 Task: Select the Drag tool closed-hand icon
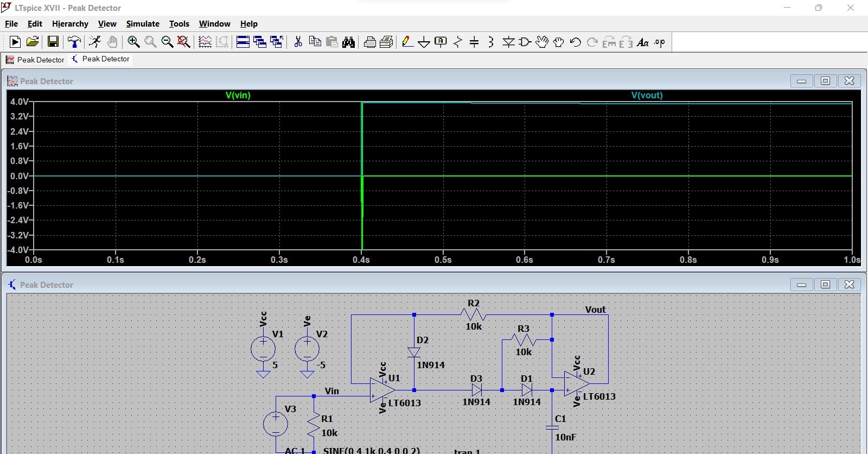click(558, 42)
